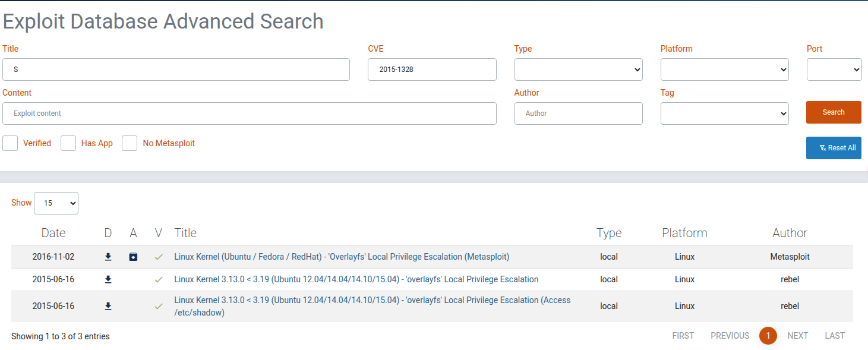Open the Port dropdown
The height and width of the screenshot is (350, 868).
(834, 70)
